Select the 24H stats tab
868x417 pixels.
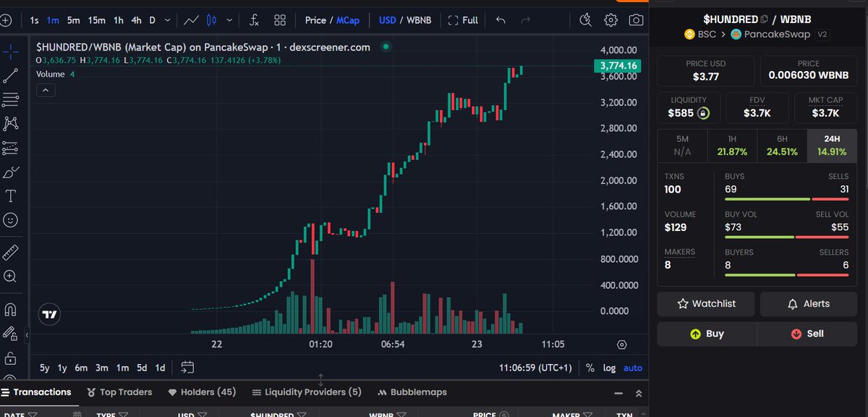click(832, 146)
